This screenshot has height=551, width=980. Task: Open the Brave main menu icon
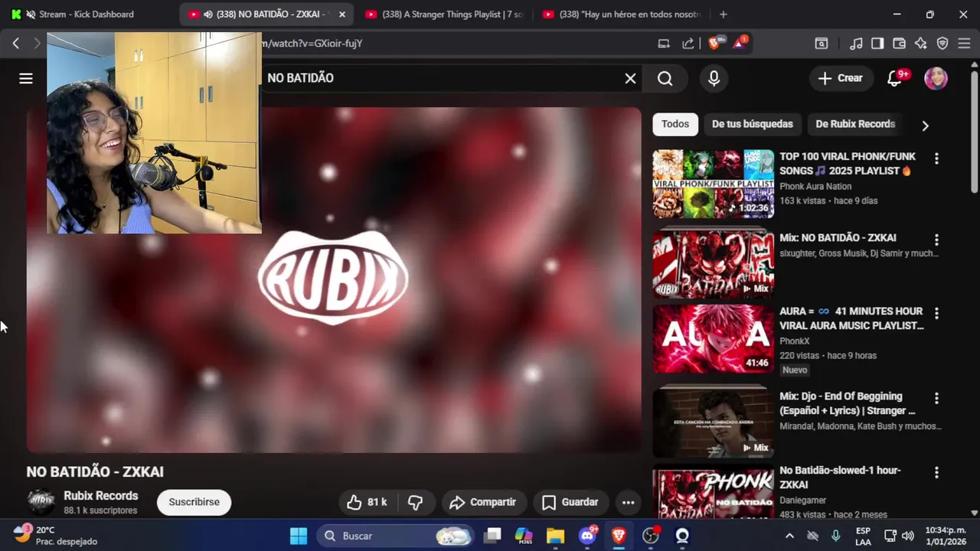(964, 44)
